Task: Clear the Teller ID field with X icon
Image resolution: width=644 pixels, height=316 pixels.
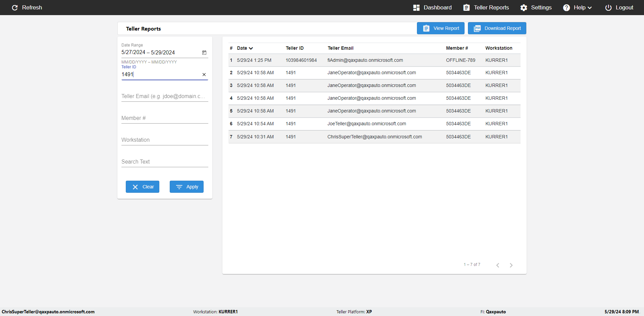Action: coord(204,75)
